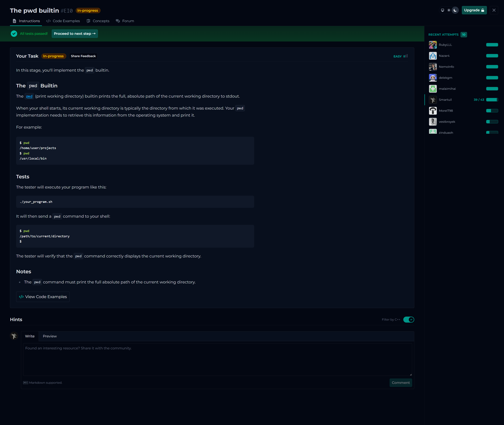Viewport: 504px width, 425px height.
Task: Click Smartuil's 39/43 progress bar
Action: point(492,100)
